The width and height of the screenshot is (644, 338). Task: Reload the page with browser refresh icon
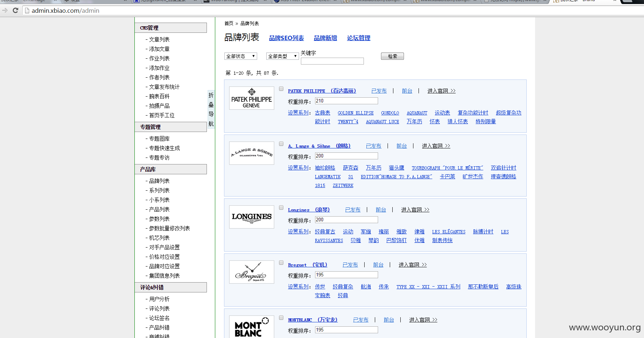click(15, 10)
